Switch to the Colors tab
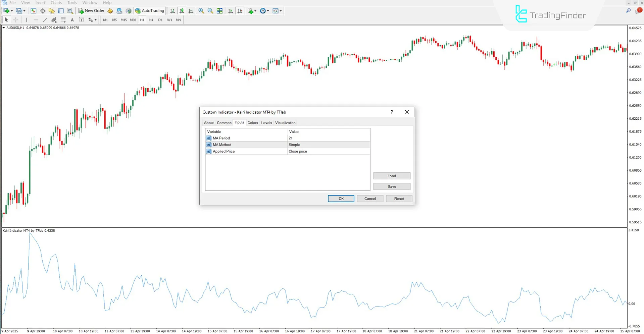 tap(253, 123)
